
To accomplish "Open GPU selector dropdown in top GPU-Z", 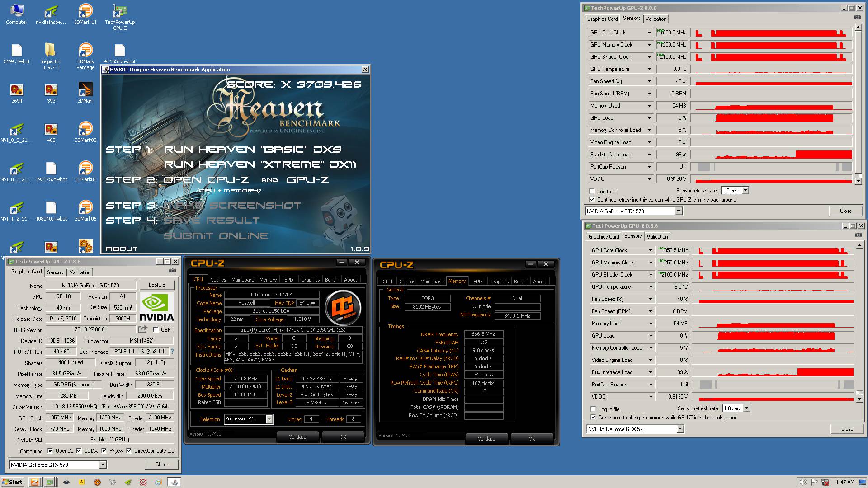I will click(679, 211).
